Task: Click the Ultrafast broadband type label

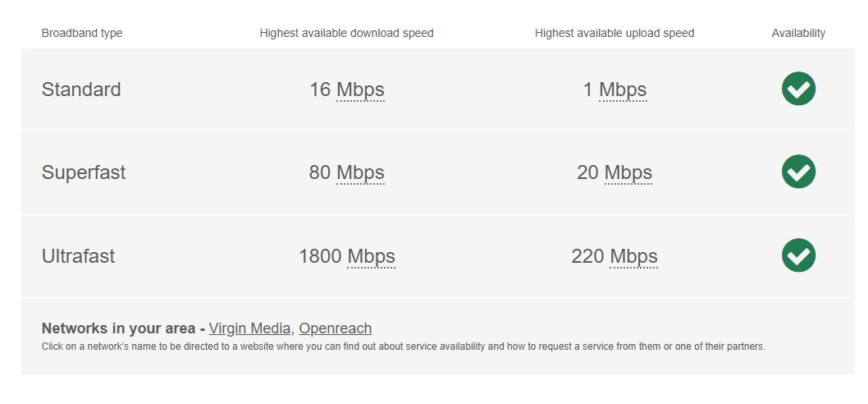Action: click(79, 256)
